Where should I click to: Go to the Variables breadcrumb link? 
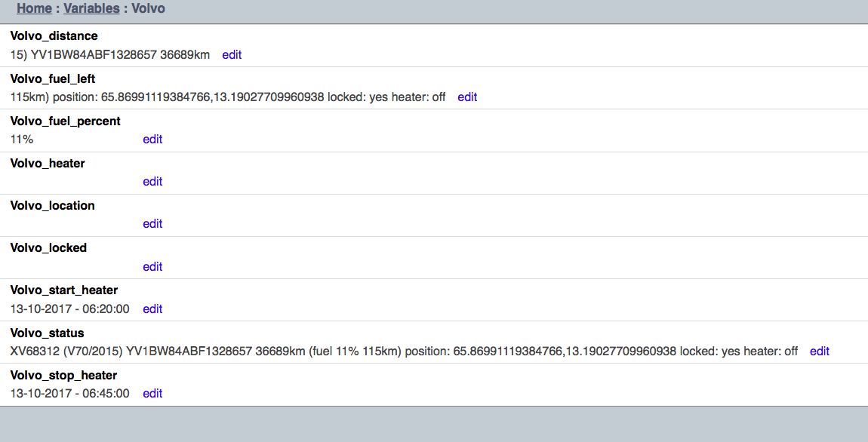[91, 8]
